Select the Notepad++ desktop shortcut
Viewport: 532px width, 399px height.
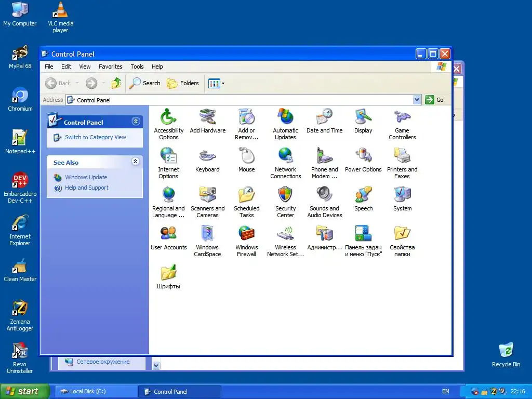[20, 142]
